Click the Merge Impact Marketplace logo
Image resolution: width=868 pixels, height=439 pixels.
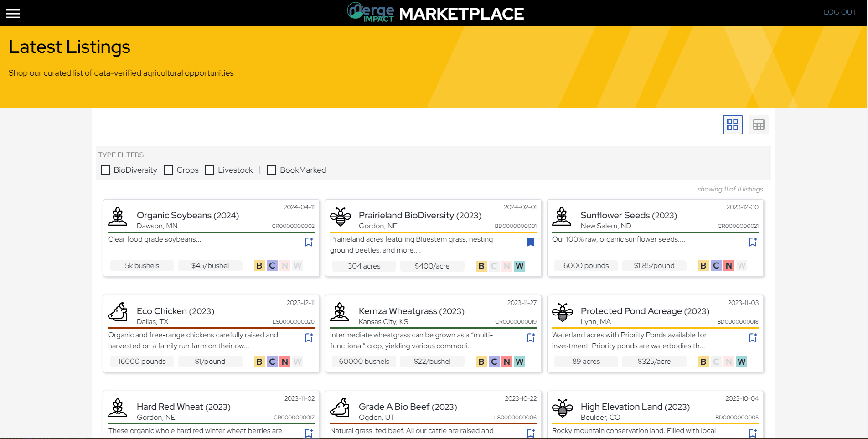click(x=435, y=13)
